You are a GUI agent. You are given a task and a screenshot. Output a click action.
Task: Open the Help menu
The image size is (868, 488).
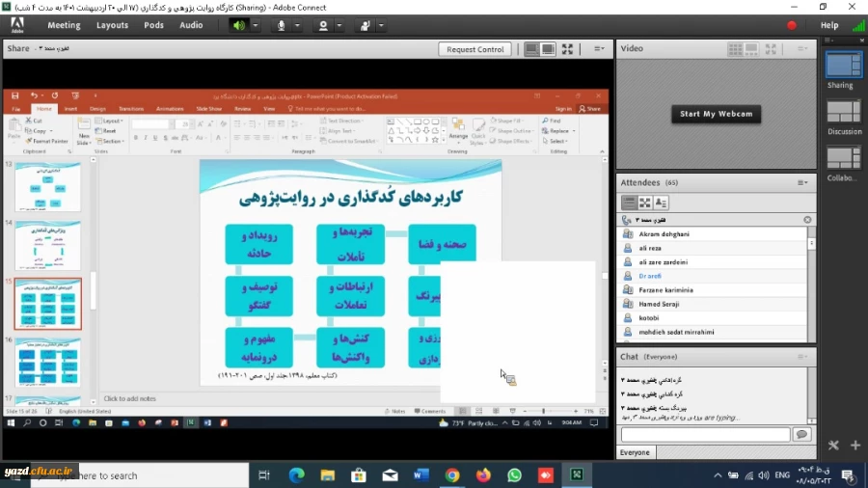828,25
